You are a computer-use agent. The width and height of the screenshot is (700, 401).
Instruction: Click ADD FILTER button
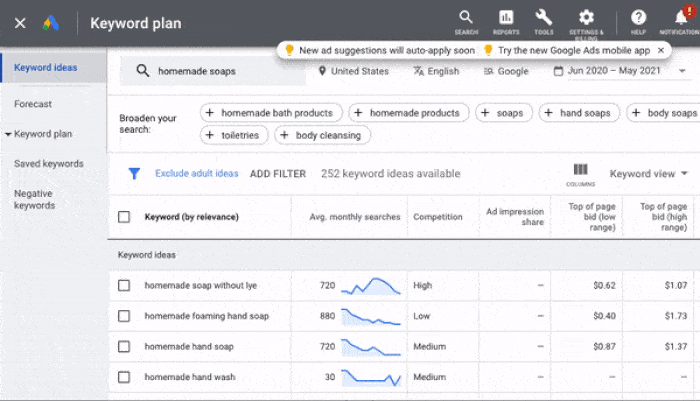click(x=277, y=173)
